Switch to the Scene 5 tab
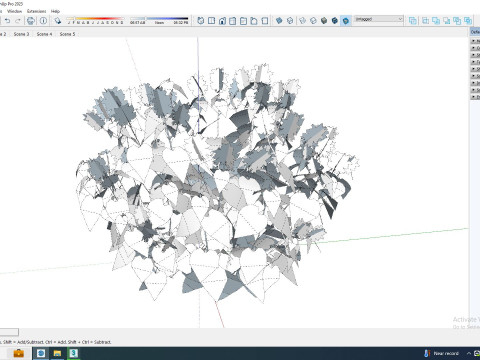Viewport: 480px width, 360px height. [x=67, y=34]
